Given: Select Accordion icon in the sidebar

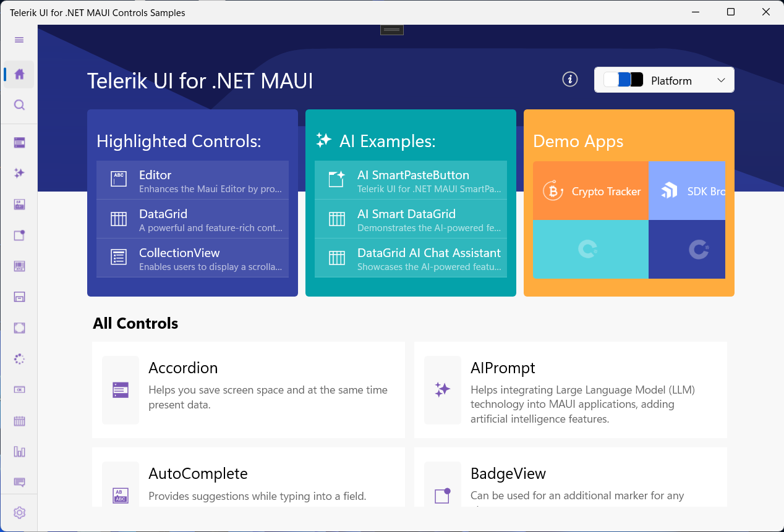Looking at the screenshot, I should pos(19,143).
